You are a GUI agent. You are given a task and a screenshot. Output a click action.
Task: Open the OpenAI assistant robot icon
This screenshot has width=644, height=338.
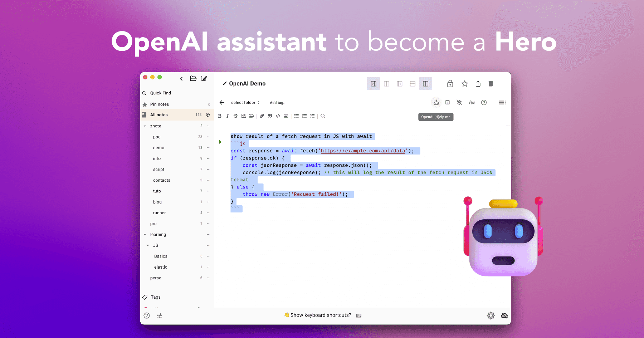(436, 102)
